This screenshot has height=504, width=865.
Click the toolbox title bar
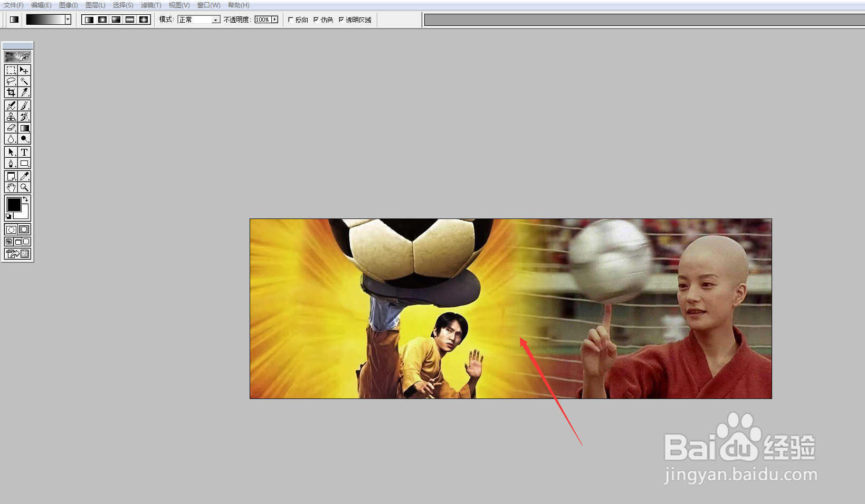[17, 45]
